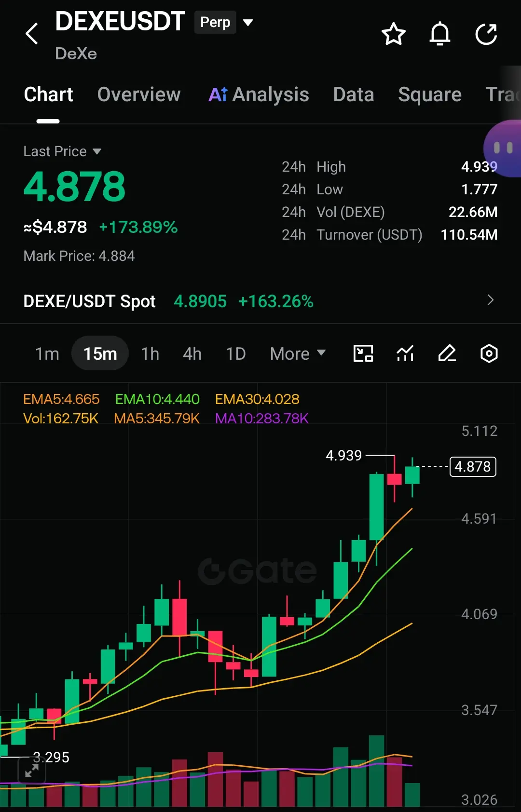Viewport: 521px width, 812px height.
Task: Open the floating purple assistant bubble
Action: click(503, 148)
